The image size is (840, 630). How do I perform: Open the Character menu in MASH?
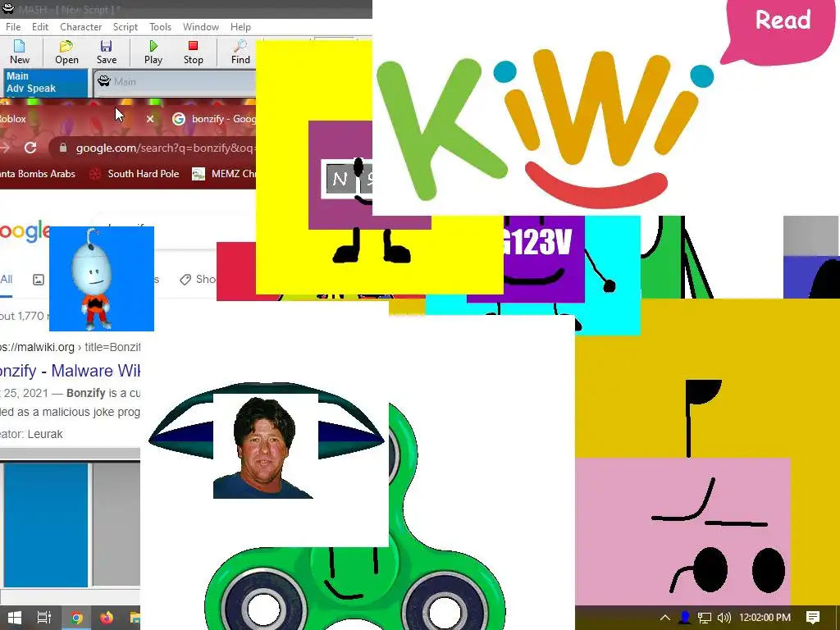81,27
